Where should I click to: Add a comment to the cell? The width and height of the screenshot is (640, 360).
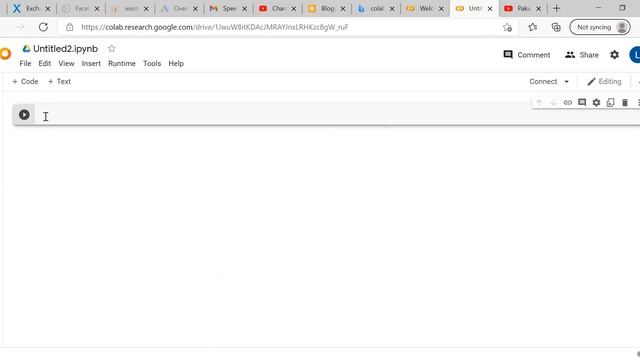(x=582, y=102)
